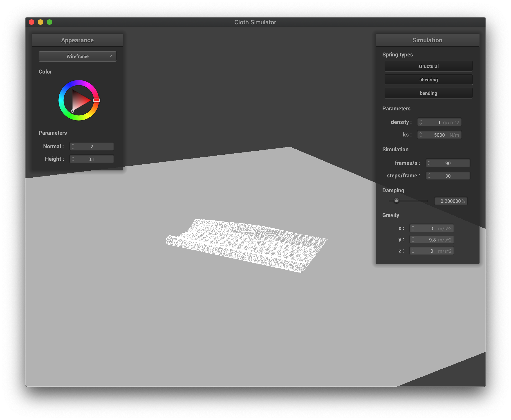This screenshot has height=420, width=511.
Task: Toggle the structural spring type button
Action: (428, 66)
